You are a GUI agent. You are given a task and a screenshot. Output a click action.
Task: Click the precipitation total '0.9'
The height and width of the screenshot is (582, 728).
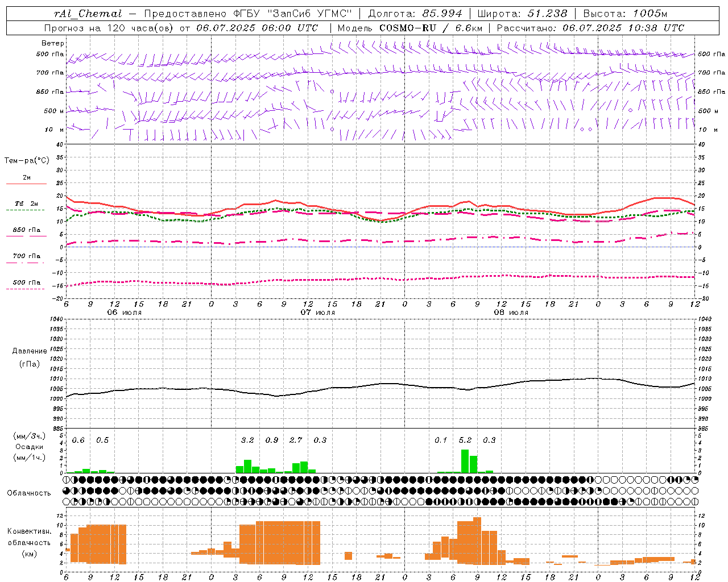click(x=272, y=440)
